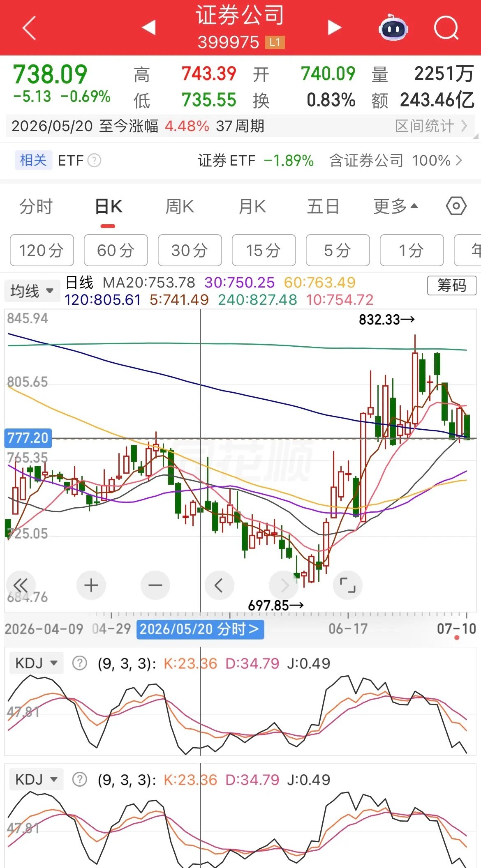Choose the 30分 period

[190, 250]
